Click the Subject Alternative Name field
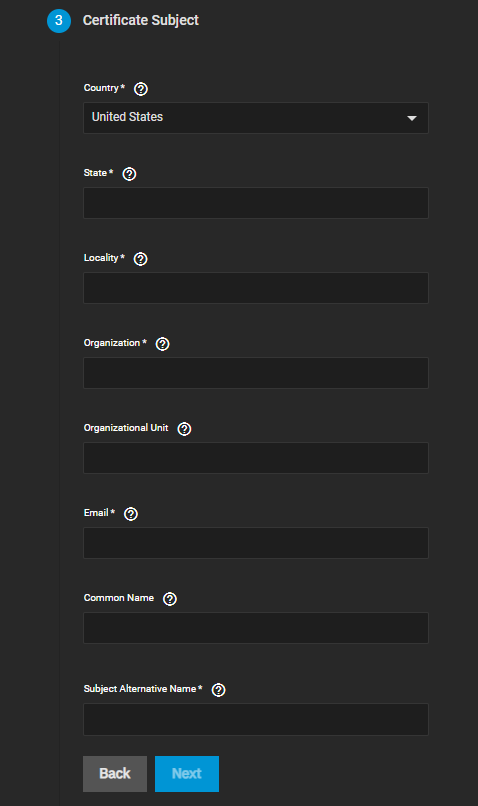 pyautogui.click(x=256, y=719)
